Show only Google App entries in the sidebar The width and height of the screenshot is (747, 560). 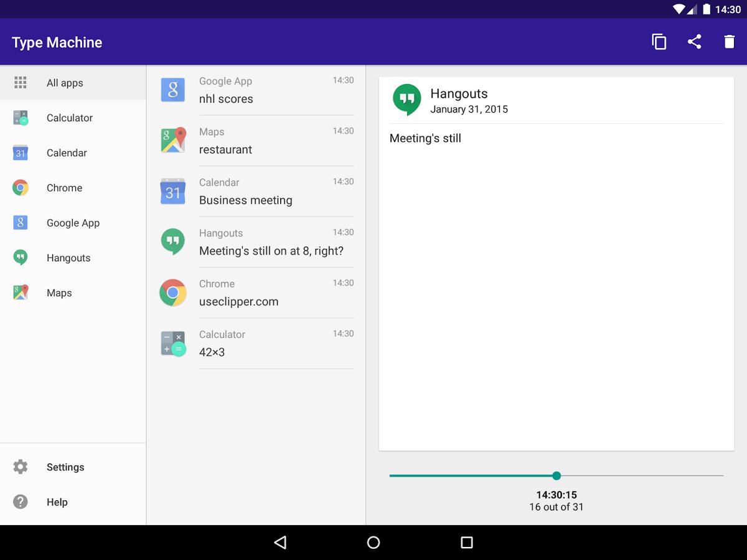[73, 223]
